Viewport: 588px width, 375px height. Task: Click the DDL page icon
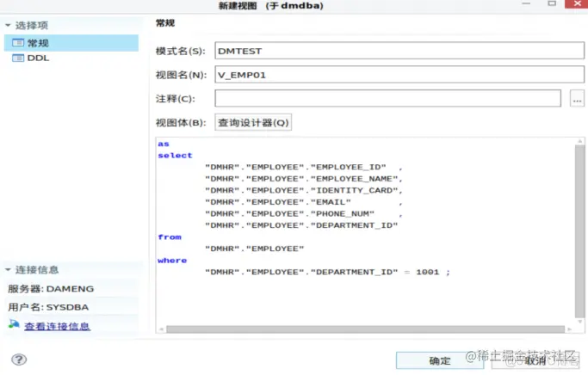(x=17, y=58)
